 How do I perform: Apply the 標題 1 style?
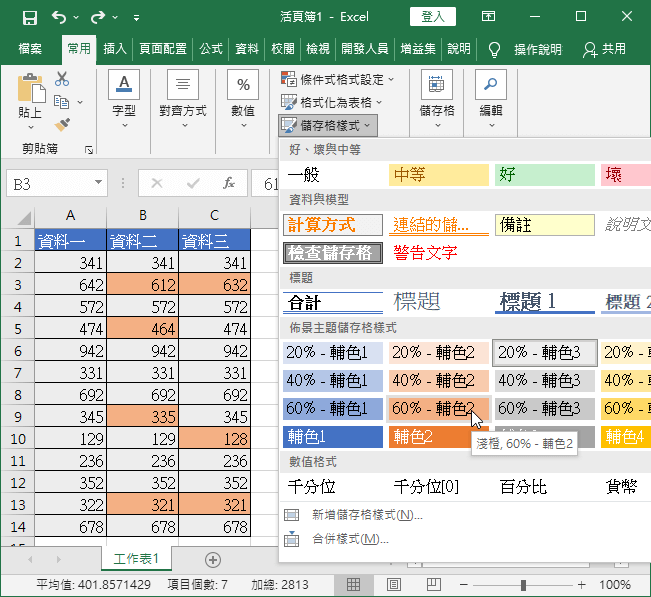(x=545, y=303)
